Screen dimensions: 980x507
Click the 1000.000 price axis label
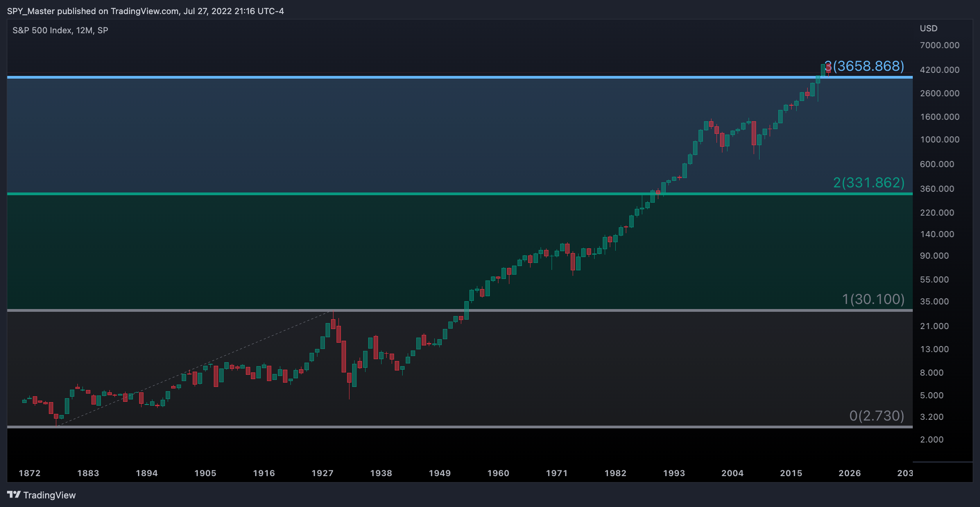pos(940,140)
